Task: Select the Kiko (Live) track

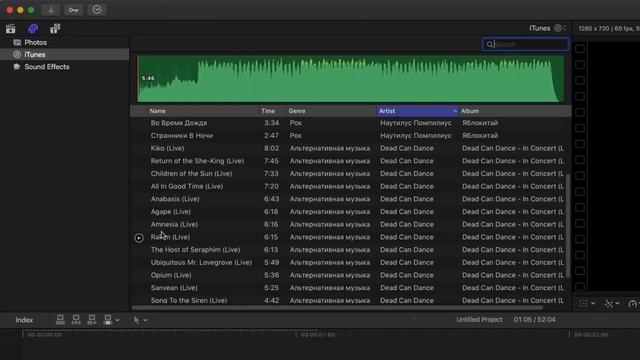Action: 167,148
